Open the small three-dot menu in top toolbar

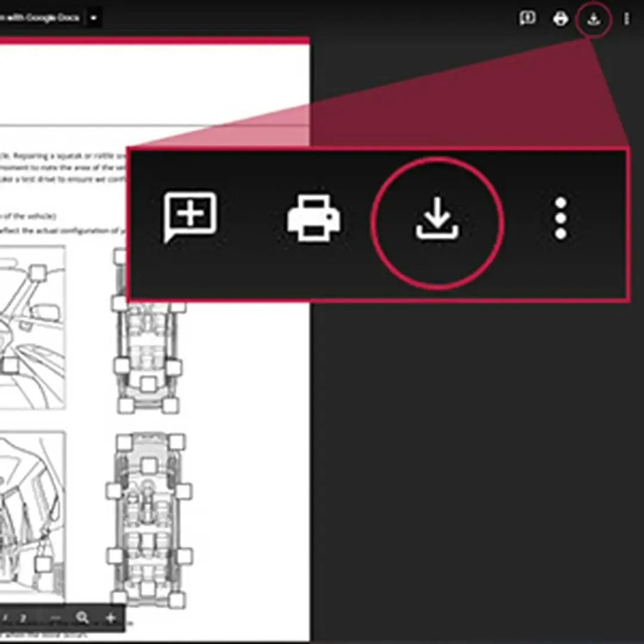coord(626,19)
